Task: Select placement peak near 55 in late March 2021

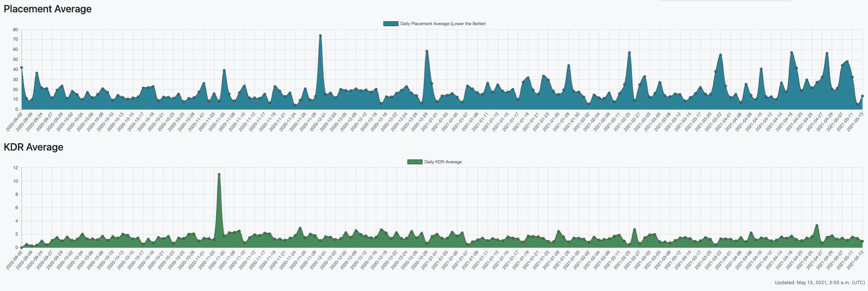Action: click(x=721, y=55)
